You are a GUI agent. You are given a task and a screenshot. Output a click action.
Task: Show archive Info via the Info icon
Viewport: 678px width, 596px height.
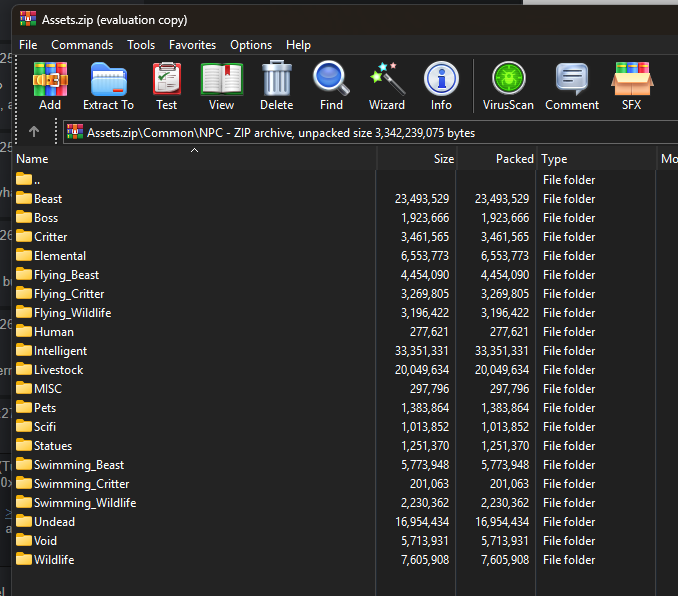click(441, 79)
